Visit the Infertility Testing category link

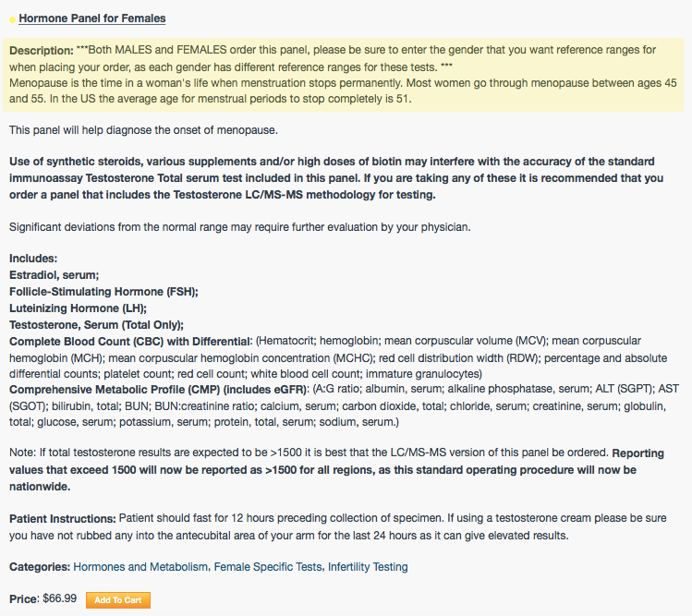click(x=368, y=567)
